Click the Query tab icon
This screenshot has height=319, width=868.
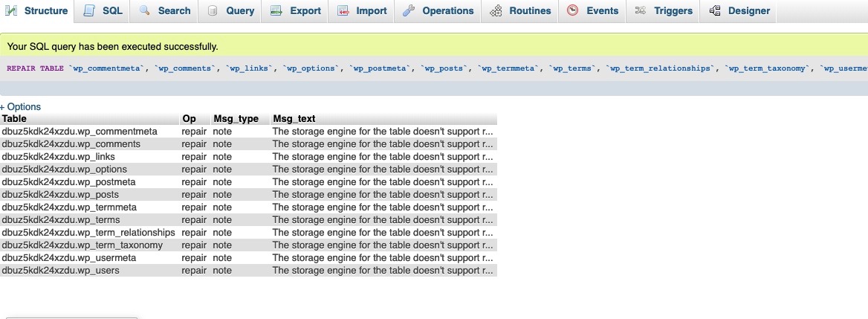(x=213, y=10)
